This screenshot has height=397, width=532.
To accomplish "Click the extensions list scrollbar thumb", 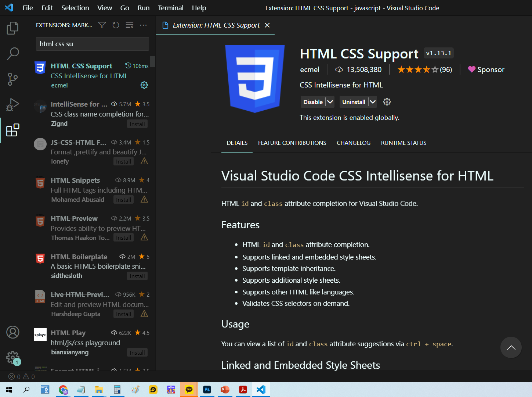I will [x=153, y=61].
